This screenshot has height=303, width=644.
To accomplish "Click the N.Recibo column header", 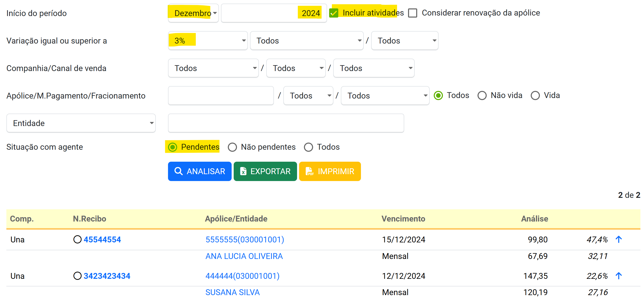I will click(x=89, y=219).
